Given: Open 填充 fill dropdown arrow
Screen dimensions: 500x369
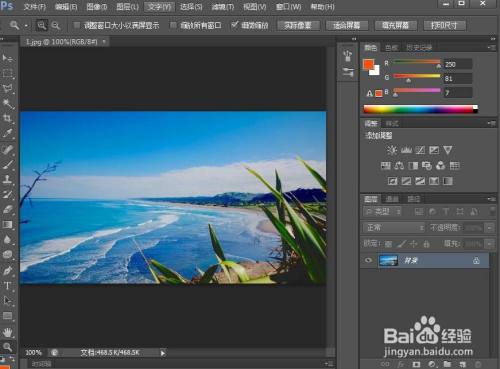Looking at the screenshot, I should tap(489, 244).
